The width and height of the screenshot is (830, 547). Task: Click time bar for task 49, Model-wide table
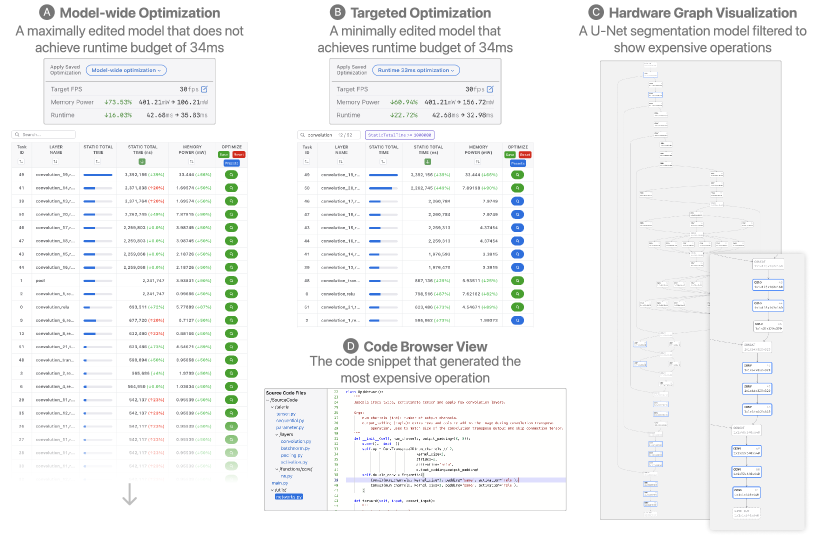[98, 174]
